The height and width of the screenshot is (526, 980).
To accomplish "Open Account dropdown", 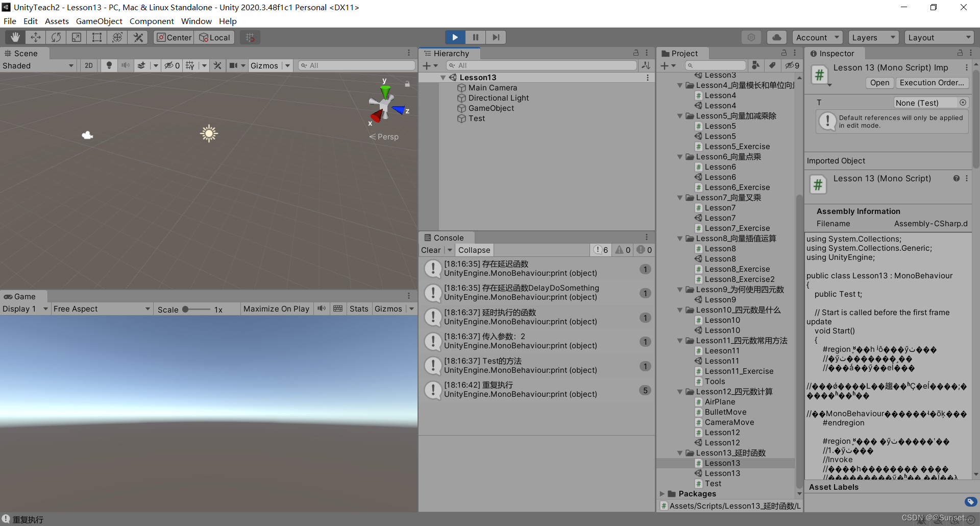I will 818,37.
